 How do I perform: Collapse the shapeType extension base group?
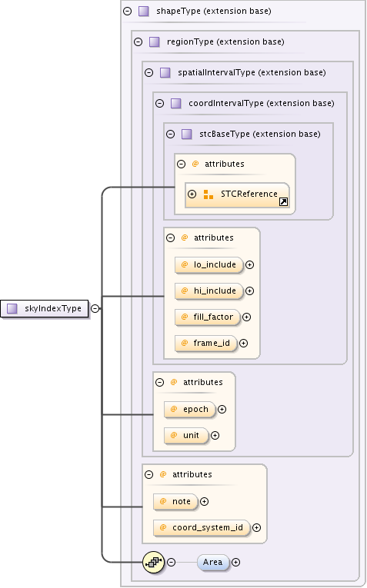click(128, 12)
